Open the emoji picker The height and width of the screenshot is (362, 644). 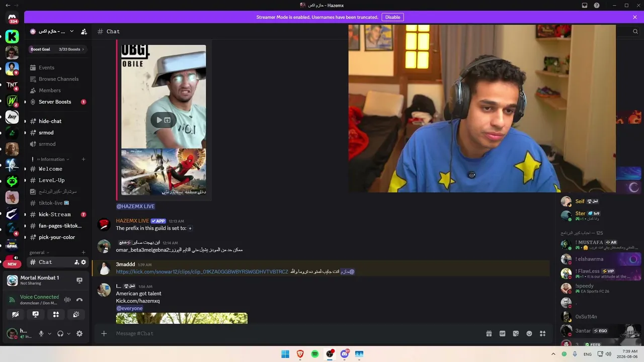point(529,333)
